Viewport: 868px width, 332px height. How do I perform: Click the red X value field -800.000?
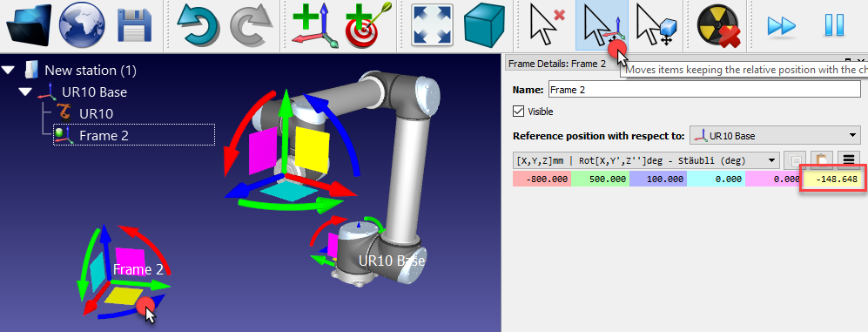point(542,179)
